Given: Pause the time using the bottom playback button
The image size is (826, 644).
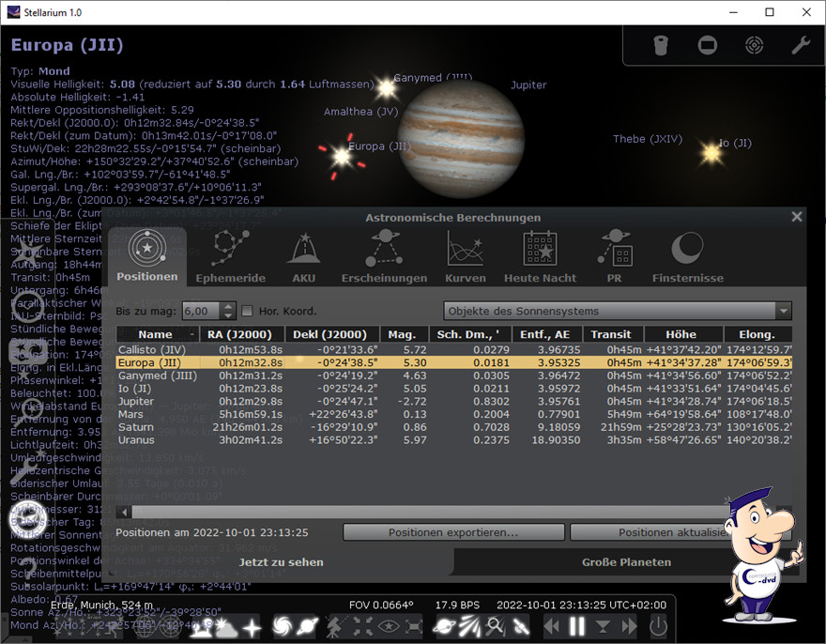Looking at the screenshot, I should click(x=578, y=626).
